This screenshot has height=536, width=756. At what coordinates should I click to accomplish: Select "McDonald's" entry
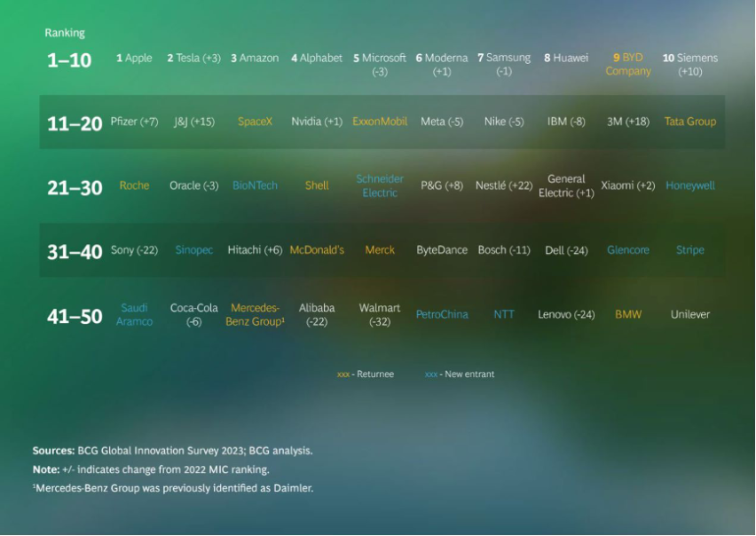(317, 250)
